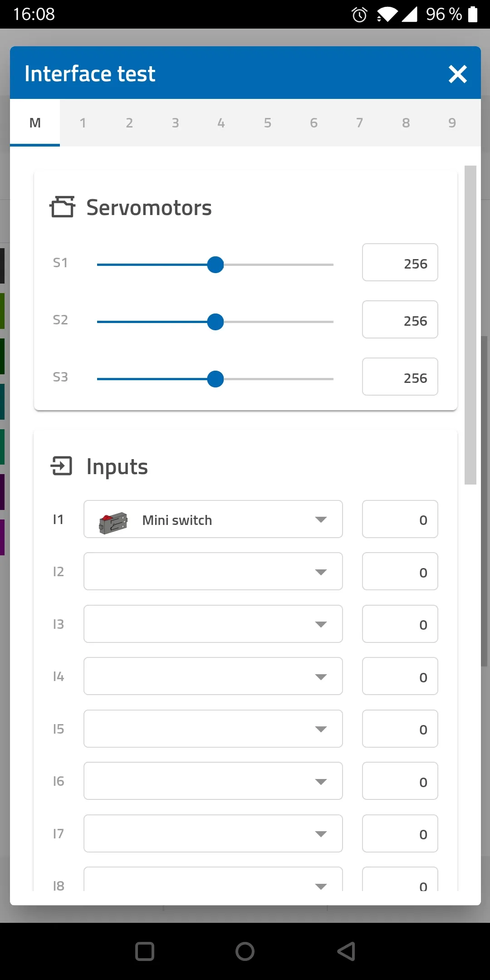Click the Inputs section icon
490x980 pixels.
61,466
